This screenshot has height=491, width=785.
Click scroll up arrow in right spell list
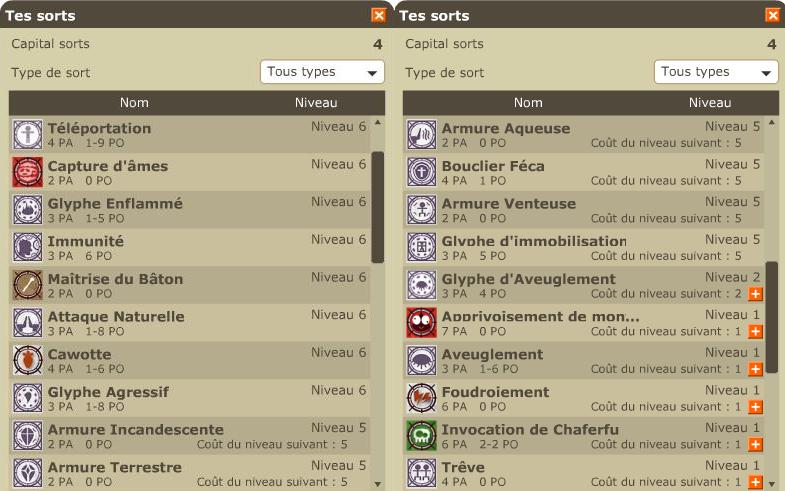[772, 123]
